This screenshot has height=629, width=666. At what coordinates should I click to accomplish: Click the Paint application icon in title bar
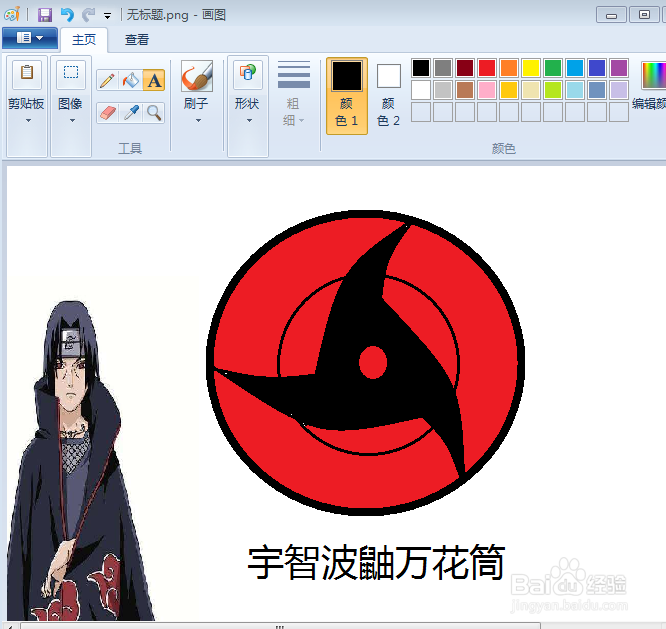12,15
